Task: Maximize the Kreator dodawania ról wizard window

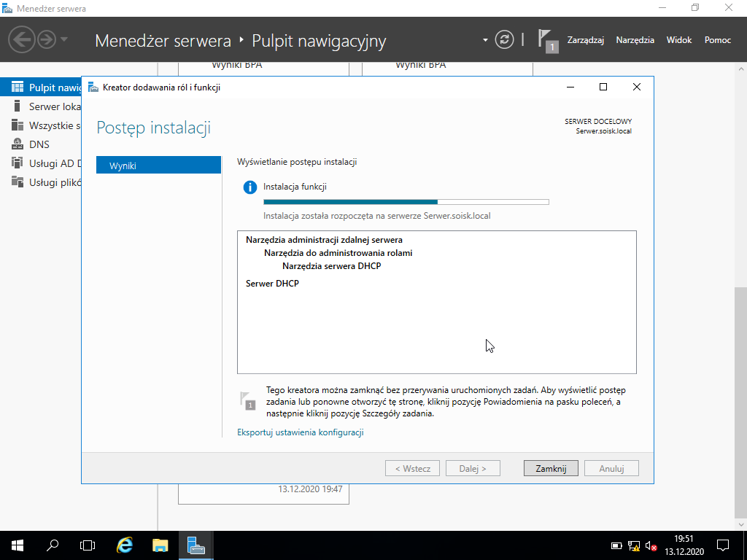Action: 603,87
